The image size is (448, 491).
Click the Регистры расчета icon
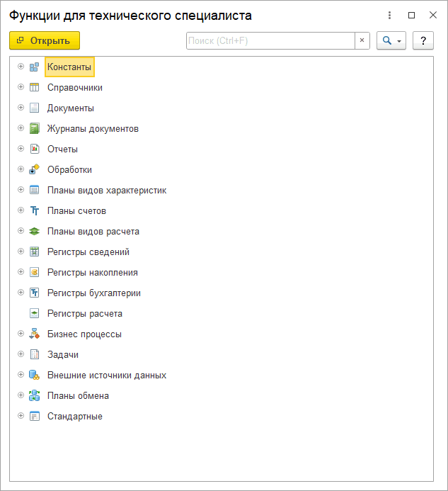click(34, 313)
